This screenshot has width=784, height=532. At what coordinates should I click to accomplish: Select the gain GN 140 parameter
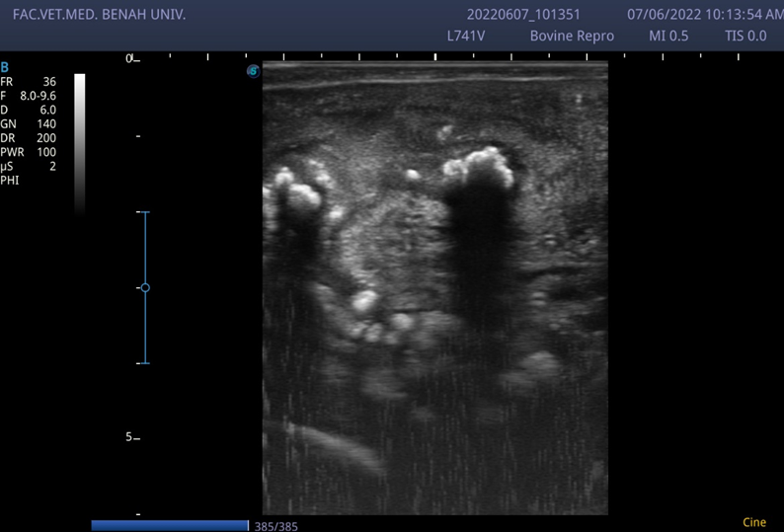coord(29,123)
